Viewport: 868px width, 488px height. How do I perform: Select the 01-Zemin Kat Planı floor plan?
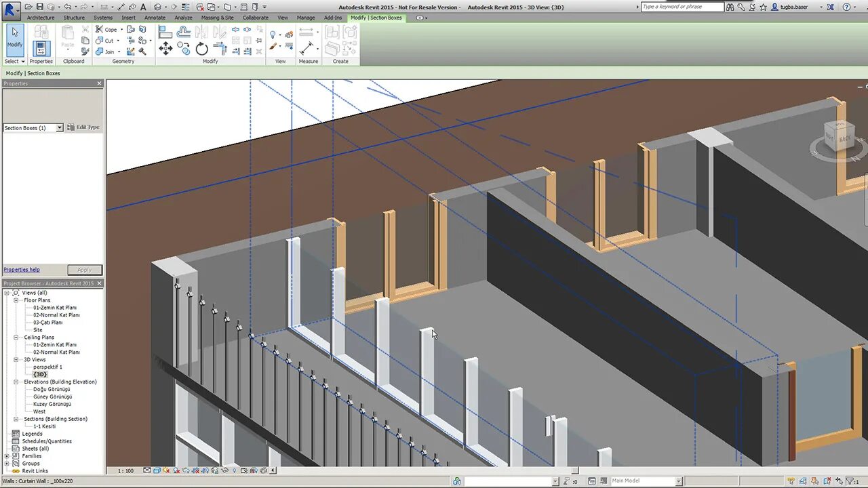(55, 308)
